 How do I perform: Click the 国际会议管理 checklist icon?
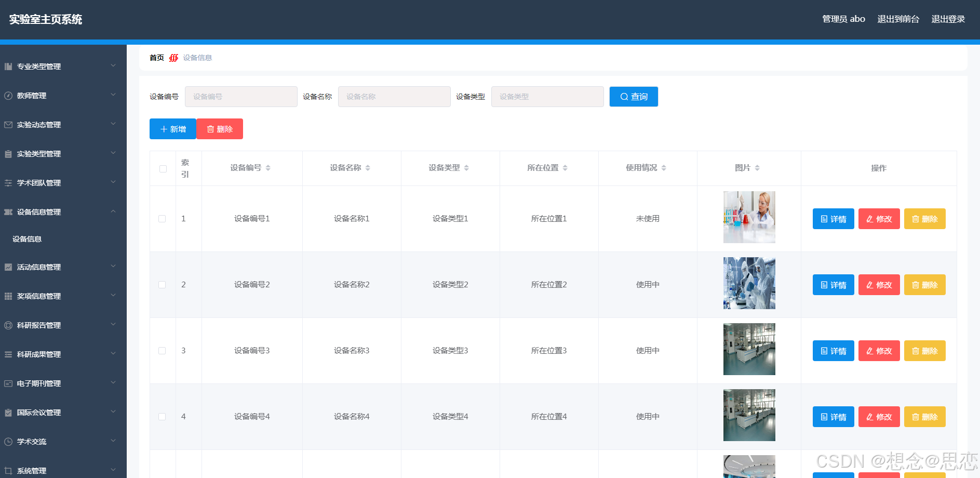click(8, 413)
